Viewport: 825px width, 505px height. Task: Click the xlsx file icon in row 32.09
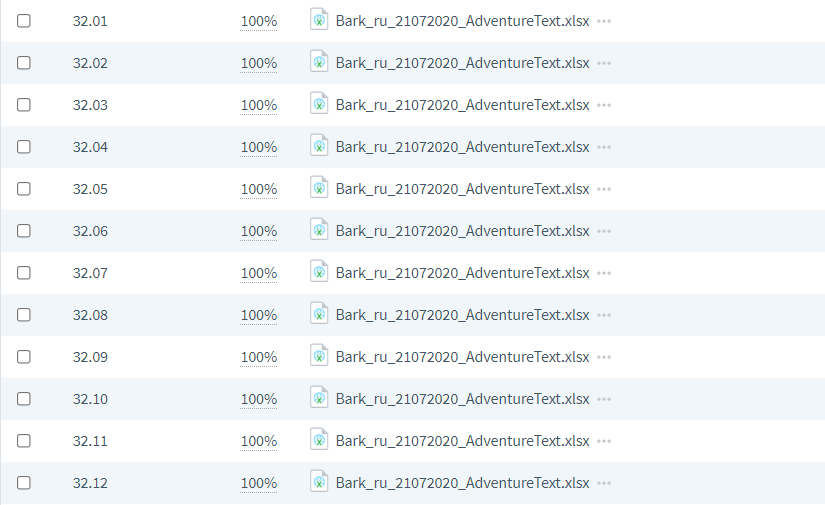click(319, 356)
